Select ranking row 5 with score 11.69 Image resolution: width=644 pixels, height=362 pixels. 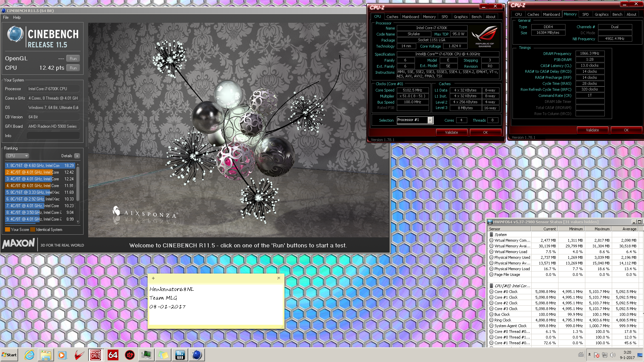point(40,192)
